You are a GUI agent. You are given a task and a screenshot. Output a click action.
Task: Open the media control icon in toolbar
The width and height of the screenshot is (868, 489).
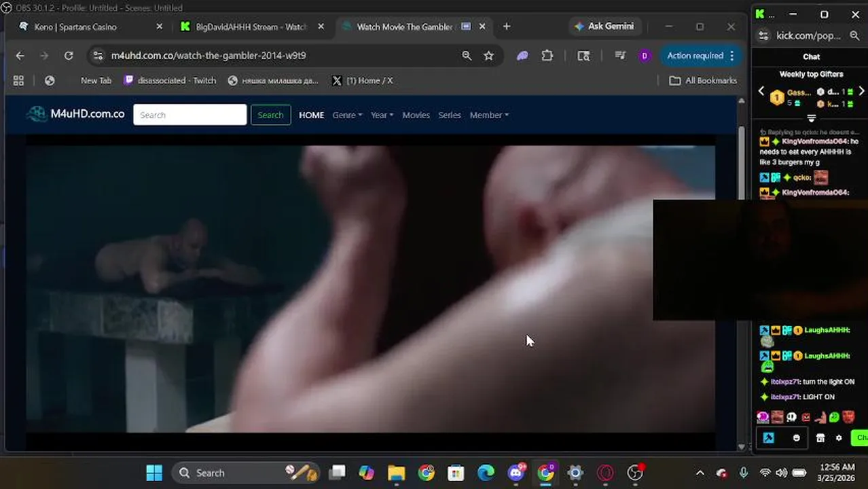point(619,56)
